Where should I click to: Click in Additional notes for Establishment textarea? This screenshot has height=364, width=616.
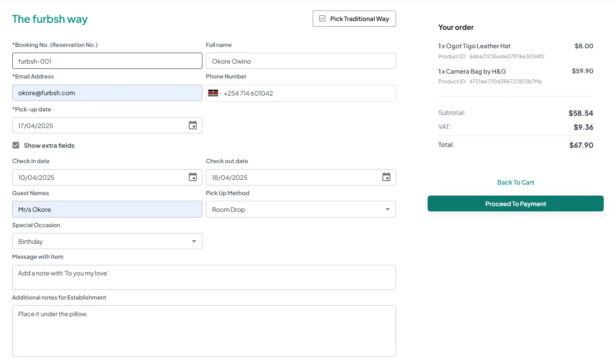pos(204,331)
